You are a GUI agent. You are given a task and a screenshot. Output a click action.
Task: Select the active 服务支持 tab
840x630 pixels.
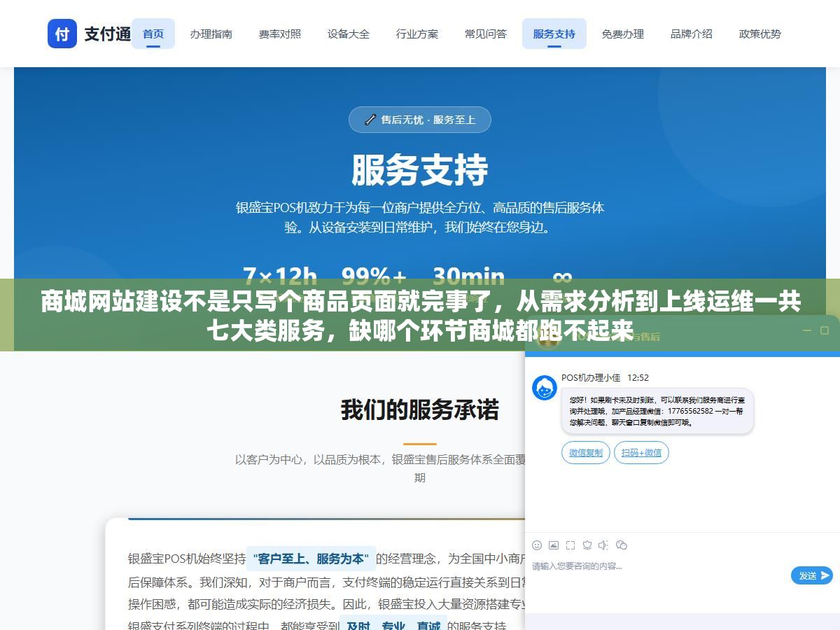click(554, 34)
